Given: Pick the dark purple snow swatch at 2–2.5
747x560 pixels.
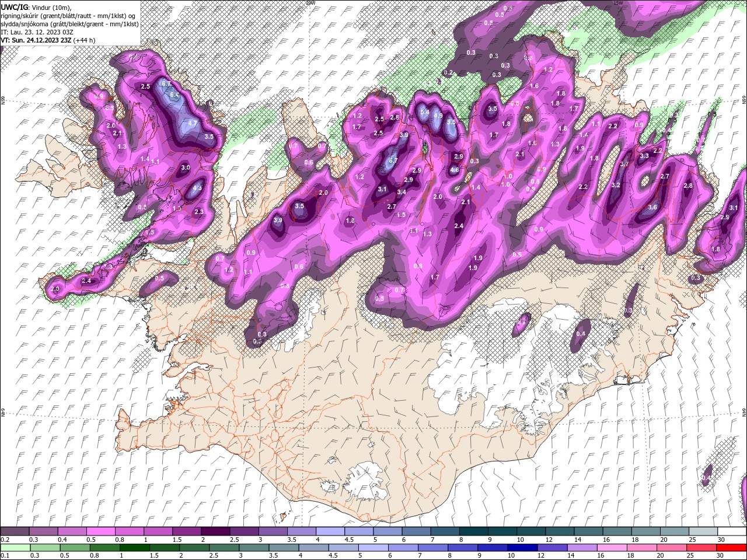Looking at the screenshot, I should (x=215, y=531).
